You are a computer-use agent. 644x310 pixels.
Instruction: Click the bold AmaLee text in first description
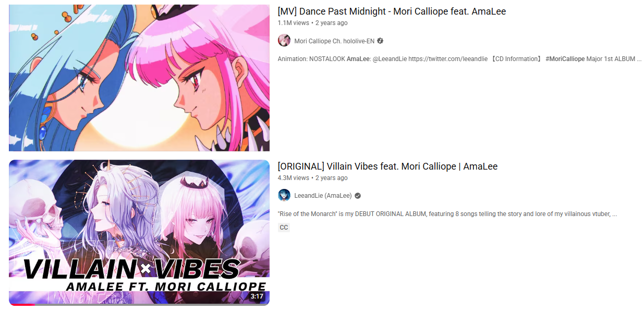(x=357, y=59)
